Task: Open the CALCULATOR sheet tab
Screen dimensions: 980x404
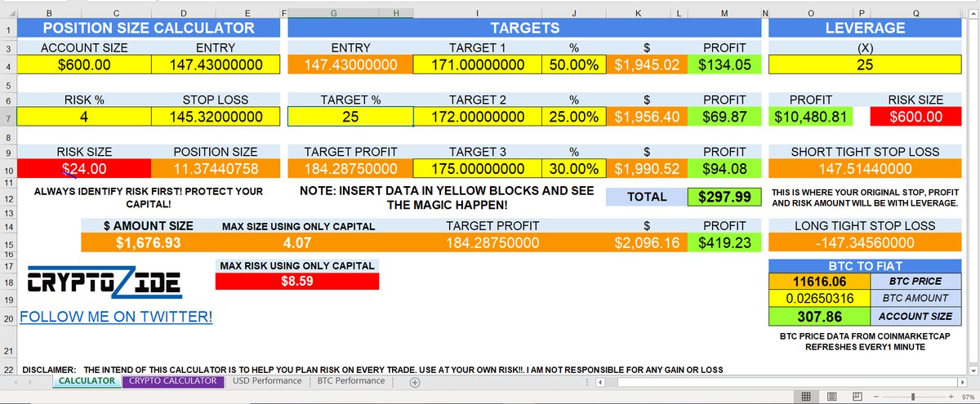Action: click(x=87, y=381)
